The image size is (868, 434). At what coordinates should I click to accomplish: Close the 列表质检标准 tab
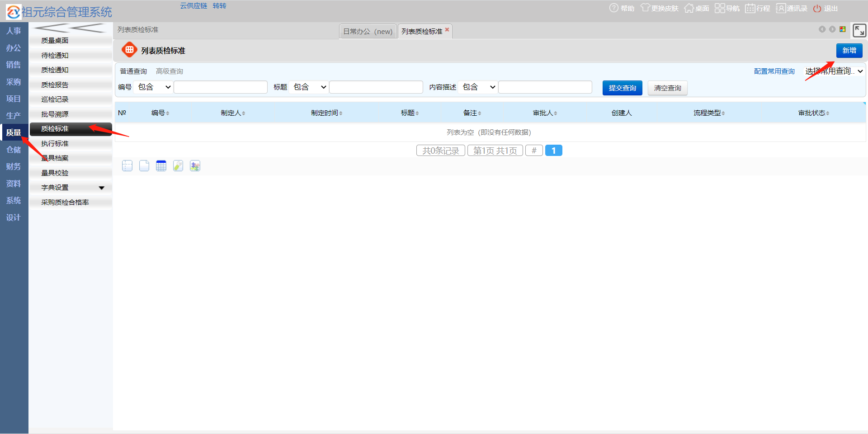tap(447, 29)
